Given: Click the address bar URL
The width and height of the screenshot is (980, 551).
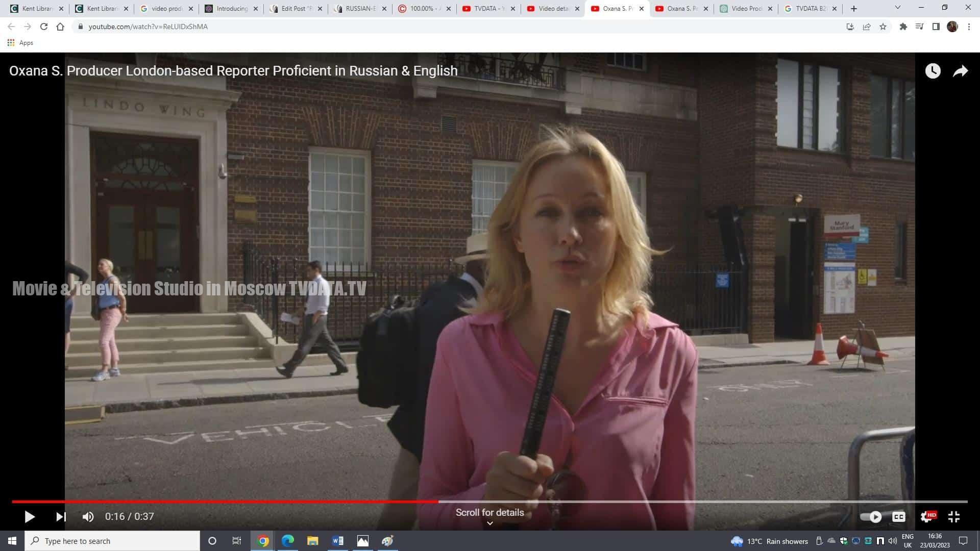Looking at the screenshot, I should [148, 27].
